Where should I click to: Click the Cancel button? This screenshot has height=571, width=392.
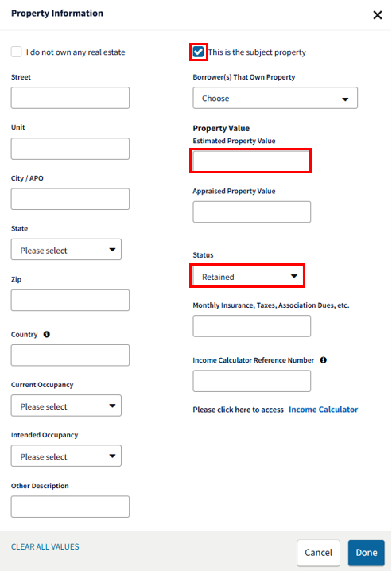[318, 553]
